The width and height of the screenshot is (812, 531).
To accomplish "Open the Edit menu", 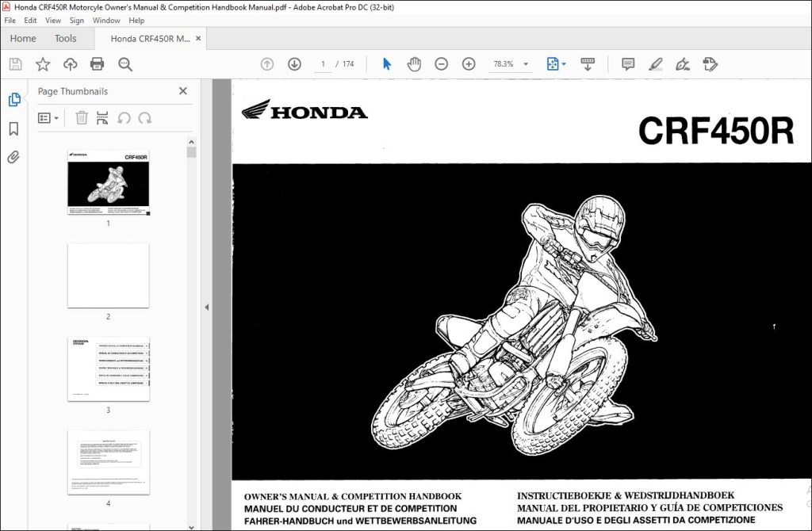I will [x=30, y=20].
